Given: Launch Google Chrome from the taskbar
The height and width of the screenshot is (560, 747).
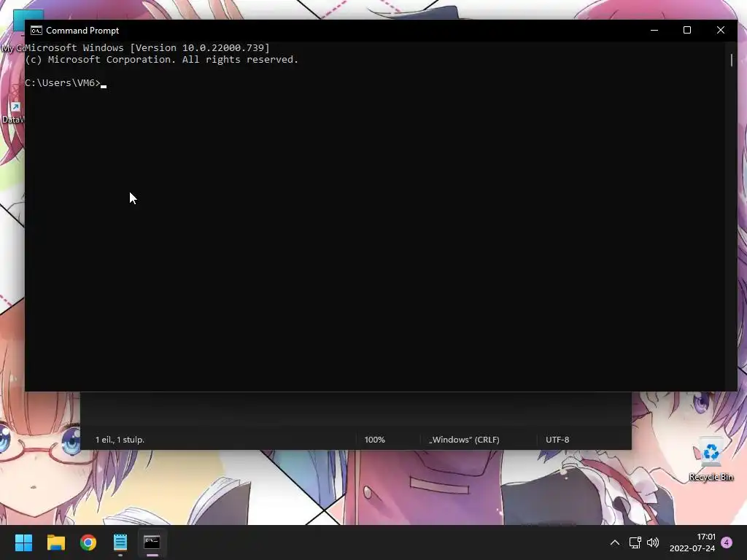Looking at the screenshot, I should (x=88, y=542).
